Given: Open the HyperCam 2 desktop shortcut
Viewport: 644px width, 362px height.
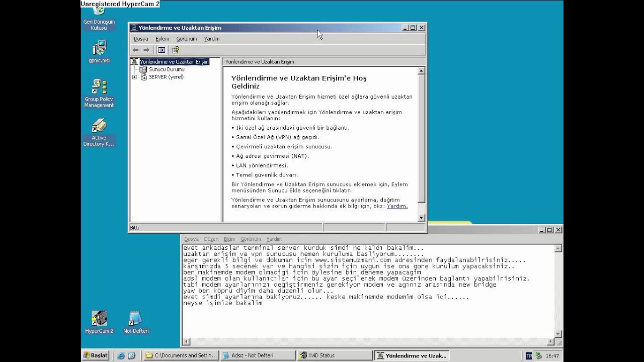Looking at the screenshot, I should tap(99, 318).
